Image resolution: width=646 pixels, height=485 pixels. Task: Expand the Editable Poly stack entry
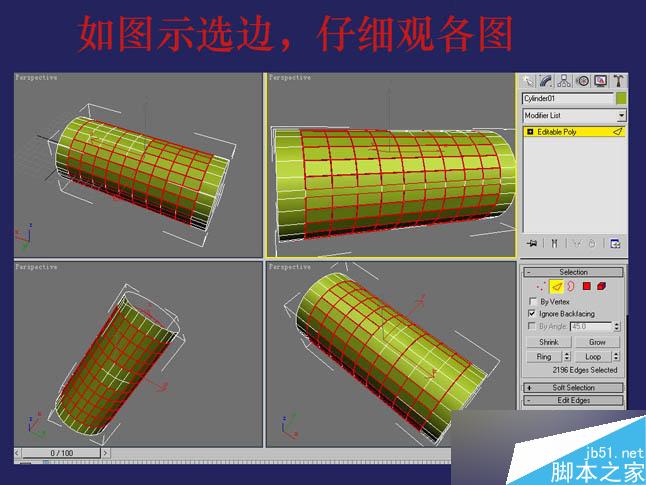pyautogui.click(x=530, y=132)
